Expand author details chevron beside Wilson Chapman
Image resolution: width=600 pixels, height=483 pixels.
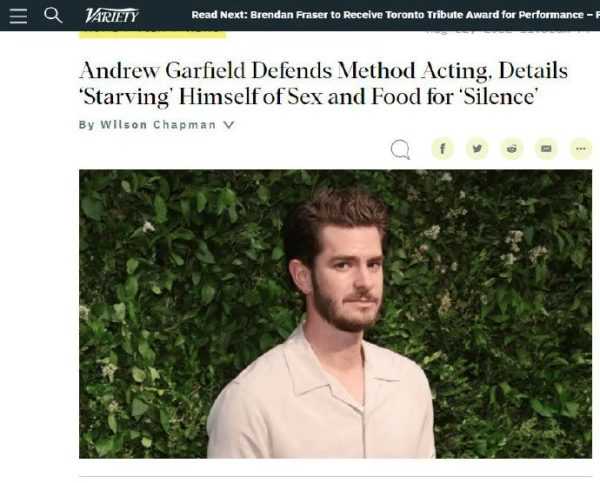[228, 125]
